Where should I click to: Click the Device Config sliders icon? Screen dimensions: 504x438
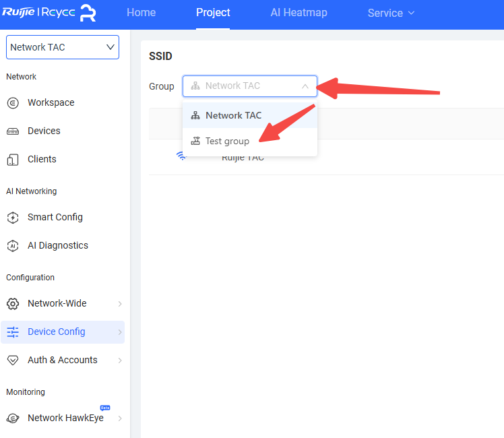pyautogui.click(x=13, y=332)
